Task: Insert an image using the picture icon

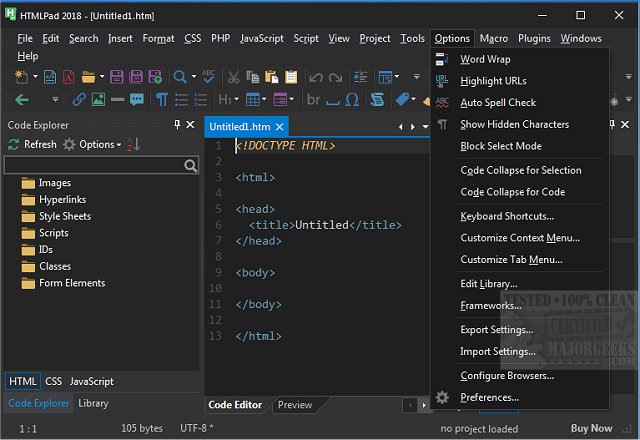Action: (x=98, y=100)
